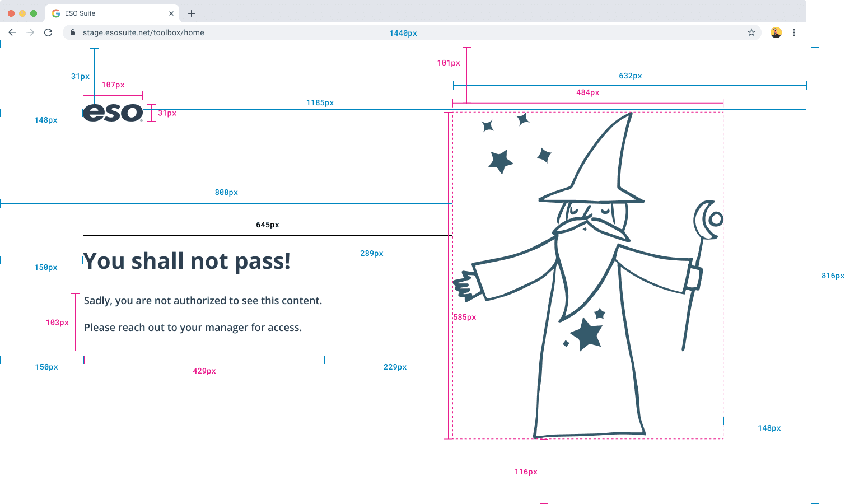Close the ESO Suite tab
845x504 pixels.
171,13
